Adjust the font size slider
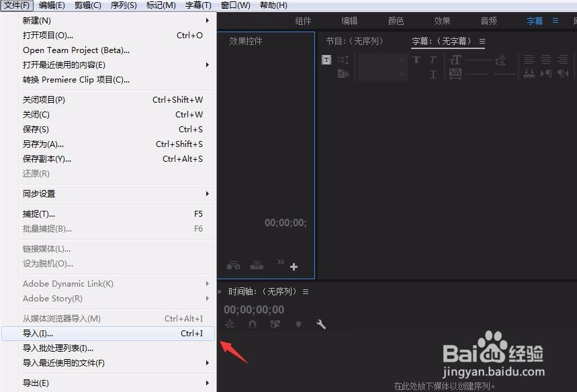This screenshot has width=577, height=392. point(479,60)
